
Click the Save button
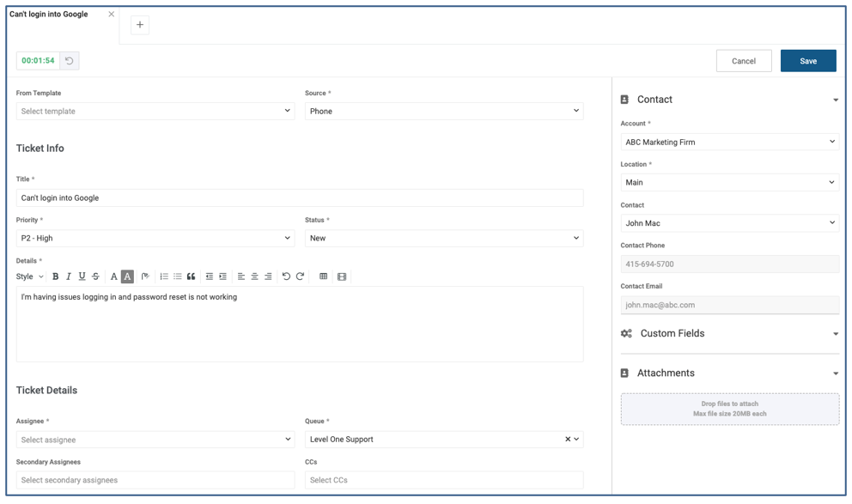[x=807, y=61]
